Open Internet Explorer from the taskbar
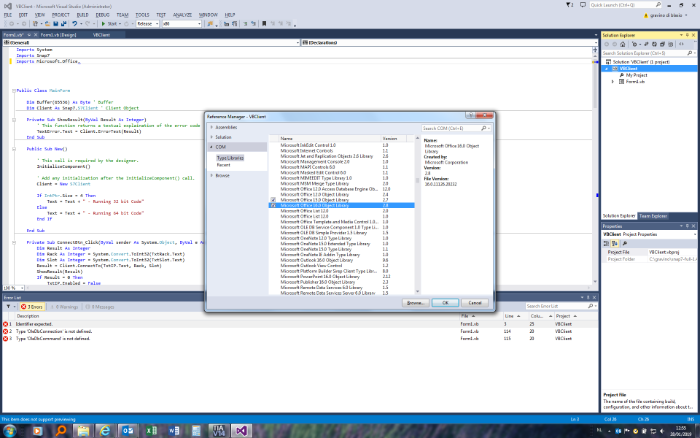700x438 pixels. coord(105,430)
